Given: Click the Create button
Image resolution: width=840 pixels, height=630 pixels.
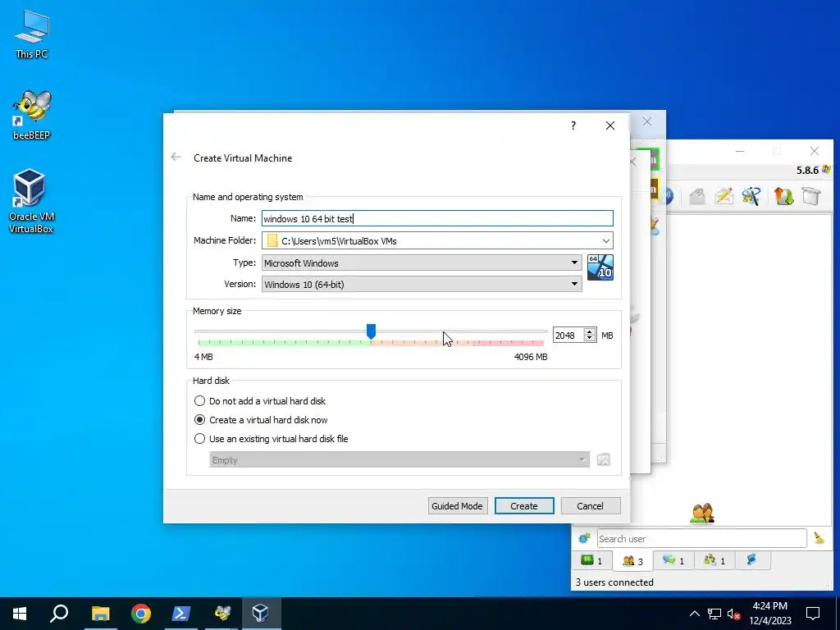Looking at the screenshot, I should [x=524, y=505].
